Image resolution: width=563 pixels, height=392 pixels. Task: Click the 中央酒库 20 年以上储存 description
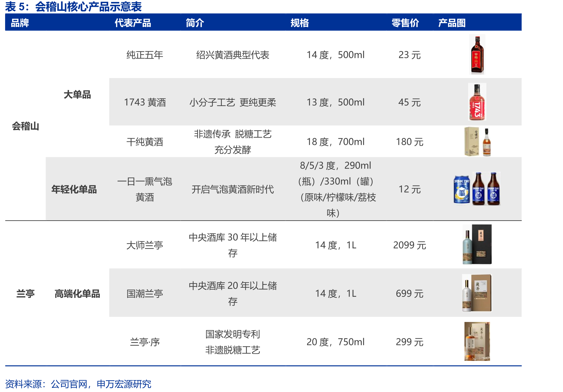(x=233, y=294)
